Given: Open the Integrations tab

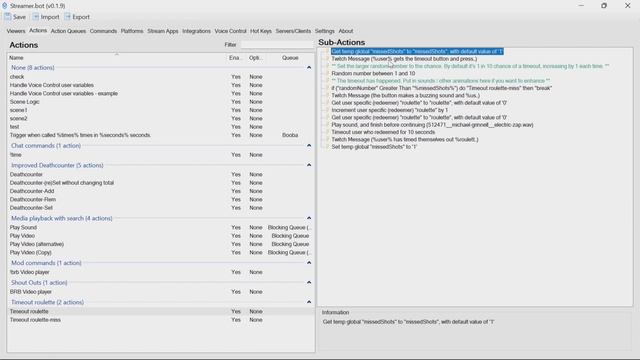Looking at the screenshot, I should tap(196, 31).
